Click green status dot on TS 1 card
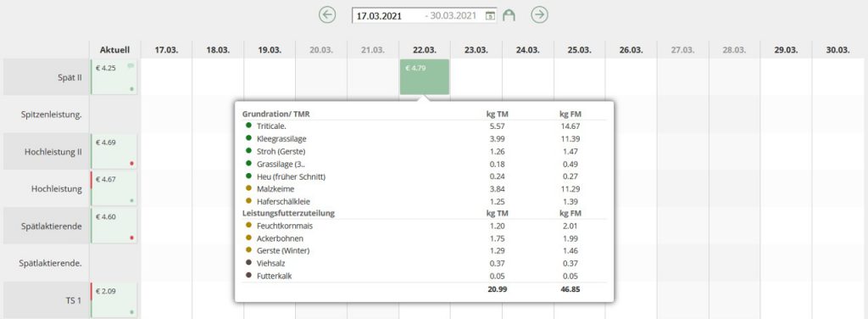 tap(131, 312)
